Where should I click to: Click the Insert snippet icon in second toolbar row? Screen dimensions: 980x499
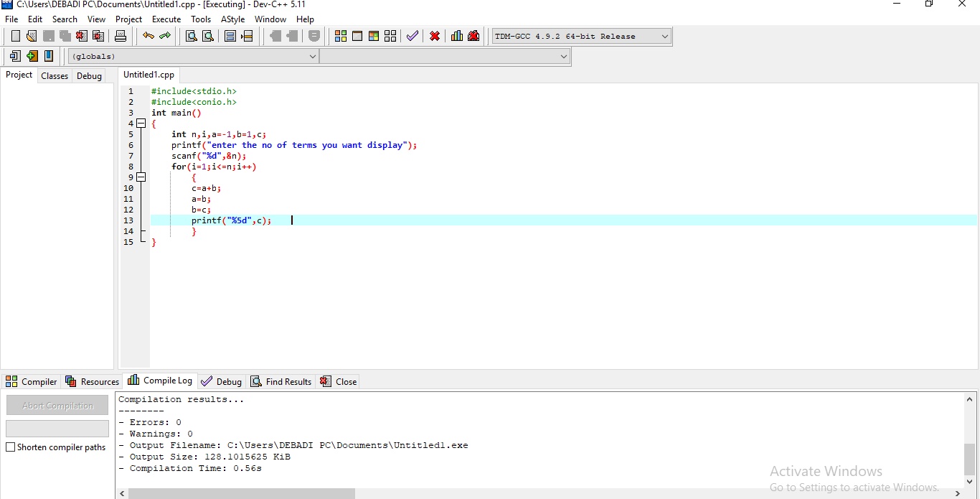tap(15, 56)
